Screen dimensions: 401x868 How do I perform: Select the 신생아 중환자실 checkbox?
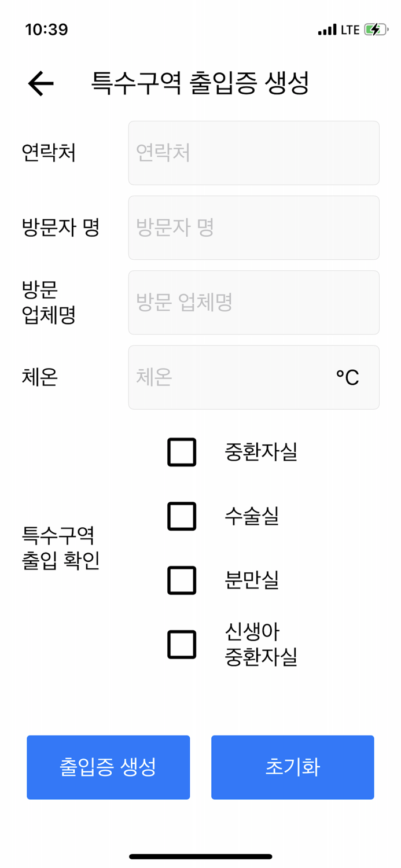pos(181,644)
